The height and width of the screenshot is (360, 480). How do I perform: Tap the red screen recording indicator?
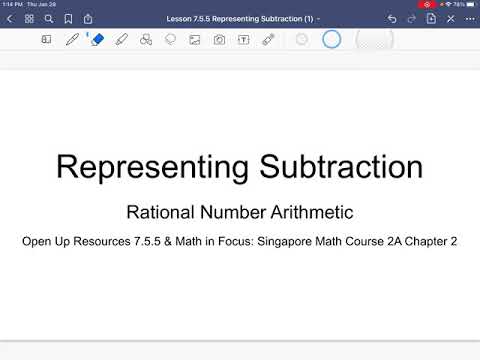pos(427,4)
